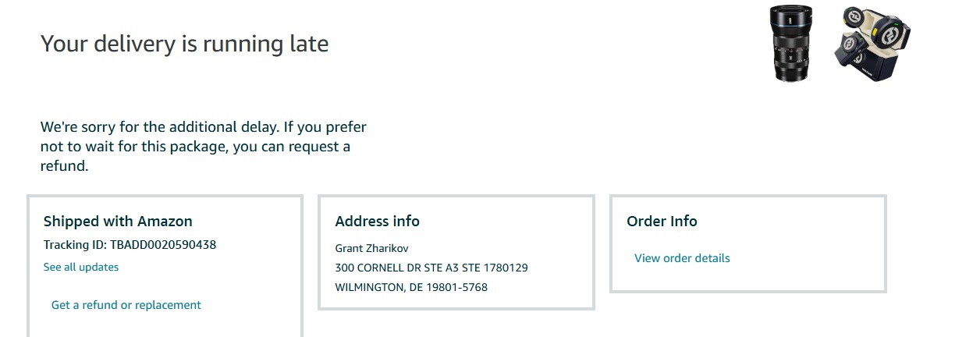Click the Shipped with Amazon heading
This screenshot has width=980, height=337.
tap(118, 222)
